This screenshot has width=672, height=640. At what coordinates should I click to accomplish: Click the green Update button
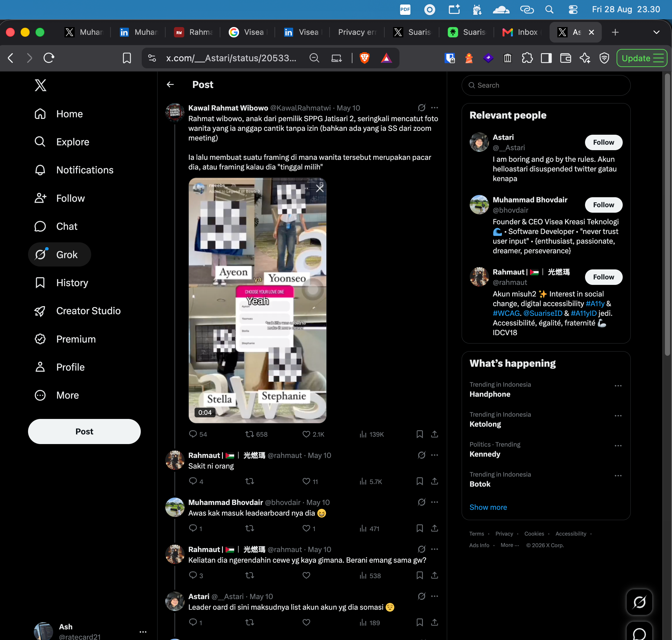pos(642,58)
